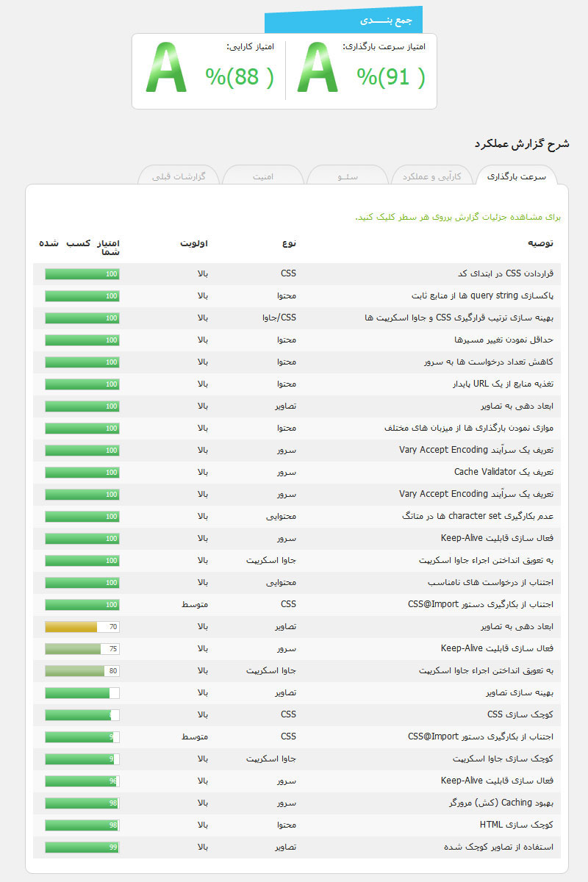Click the score bar in بهینه سازی تصاویر row
Image resolution: width=588 pixels, height=882 pixels.
pos(82,693)
